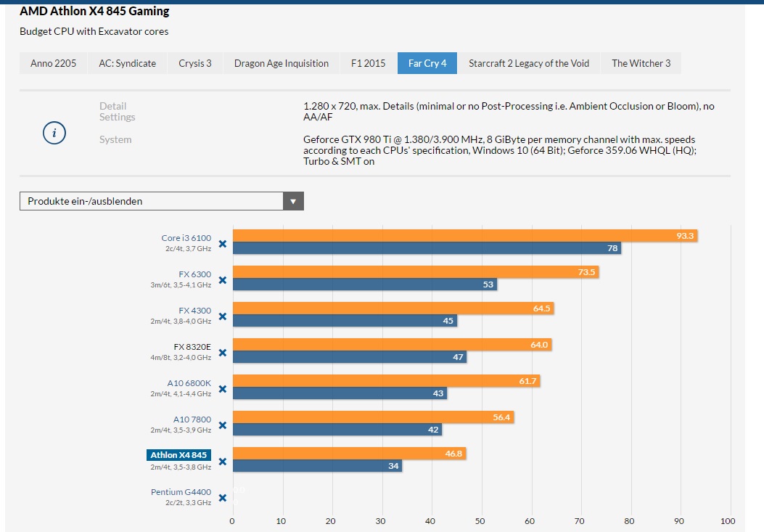This screenshot has height=532, width=764.
Task: Click the FX 8320E label
Action: point(192,347)
